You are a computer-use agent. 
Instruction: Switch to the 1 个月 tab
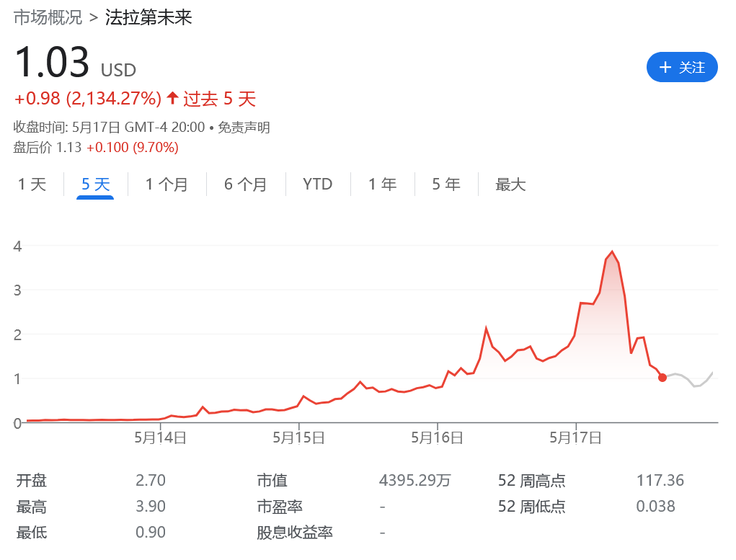167,185
